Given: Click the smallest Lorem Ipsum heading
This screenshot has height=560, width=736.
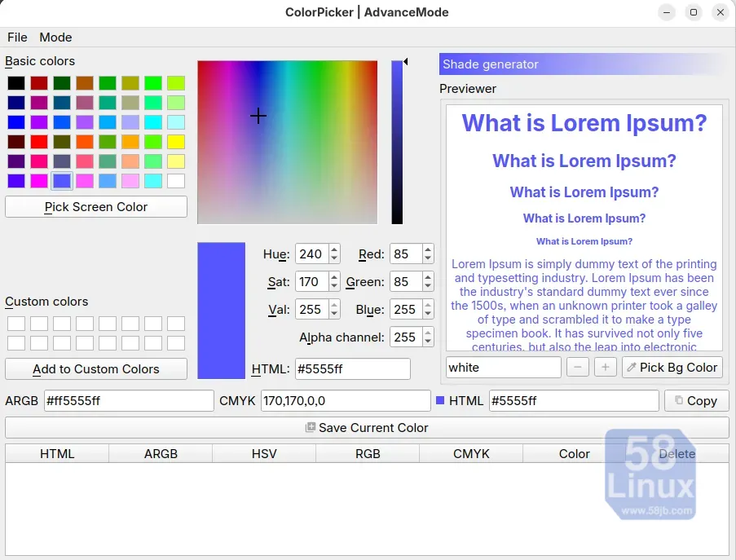Looking at the screenshot, I should click(584, 241).
